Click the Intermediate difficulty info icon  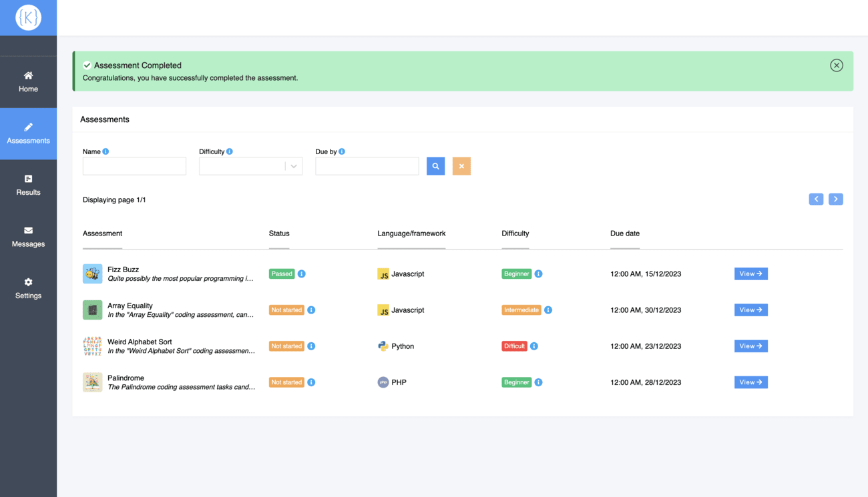pyautogui.click(x=548, y=310)
